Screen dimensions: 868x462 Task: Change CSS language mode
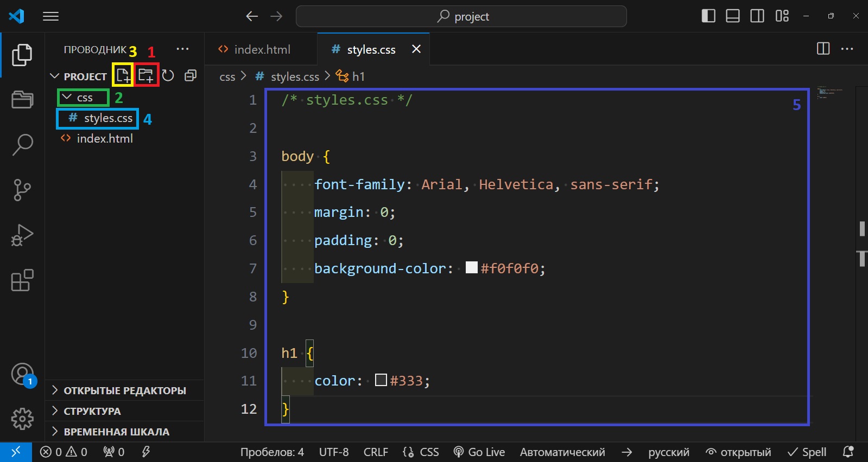pyautogui.click(x=429, y=452)
